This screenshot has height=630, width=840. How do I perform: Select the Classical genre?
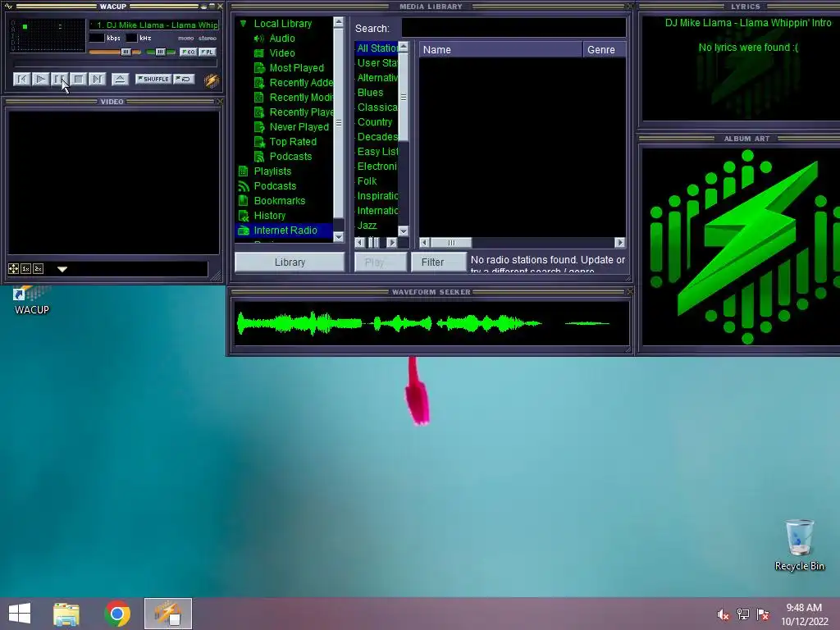click(377, 107)
